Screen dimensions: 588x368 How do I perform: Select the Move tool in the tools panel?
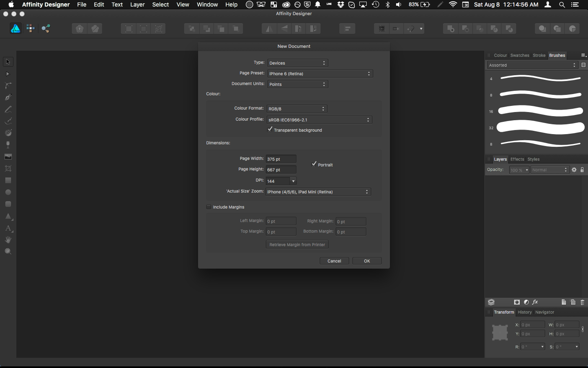8,62
